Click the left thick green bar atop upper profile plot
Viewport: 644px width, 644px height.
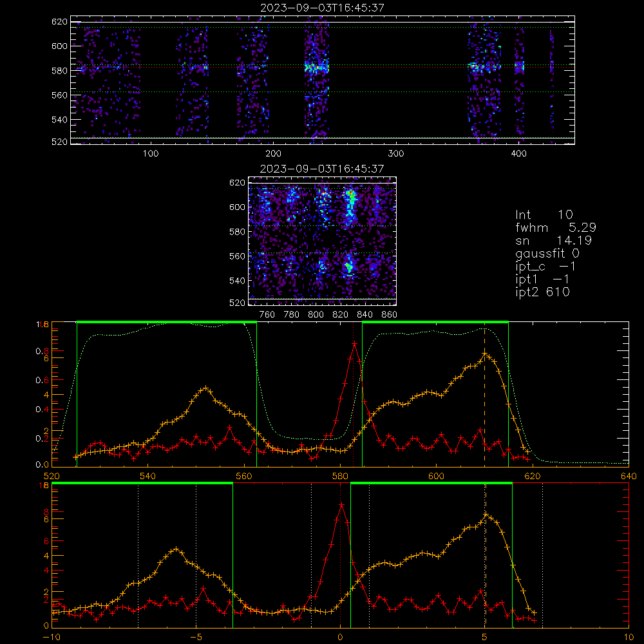[167, 322]
